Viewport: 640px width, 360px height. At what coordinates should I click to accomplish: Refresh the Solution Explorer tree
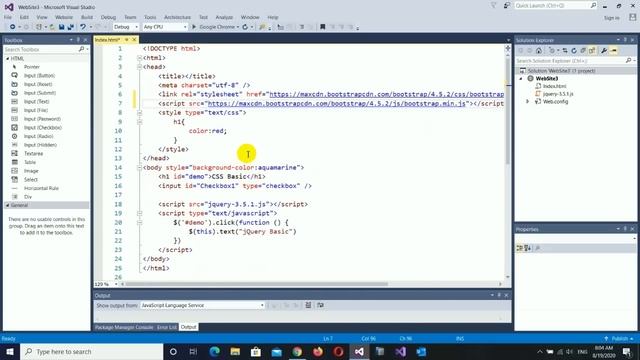point(574,51)
